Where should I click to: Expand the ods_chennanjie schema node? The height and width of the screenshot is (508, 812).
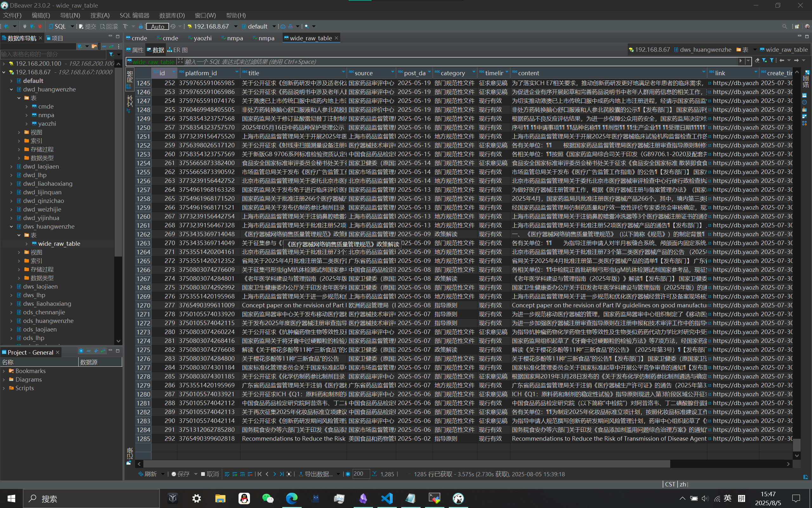[x=11, y=312]
